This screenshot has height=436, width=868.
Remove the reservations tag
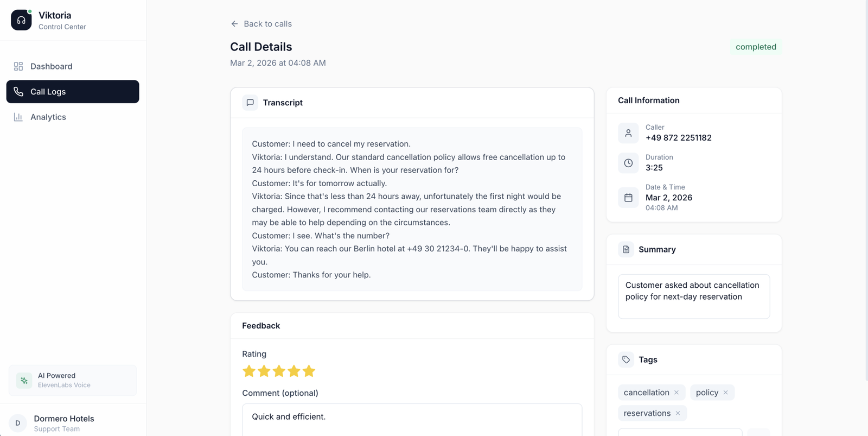[x=678, y=413]
